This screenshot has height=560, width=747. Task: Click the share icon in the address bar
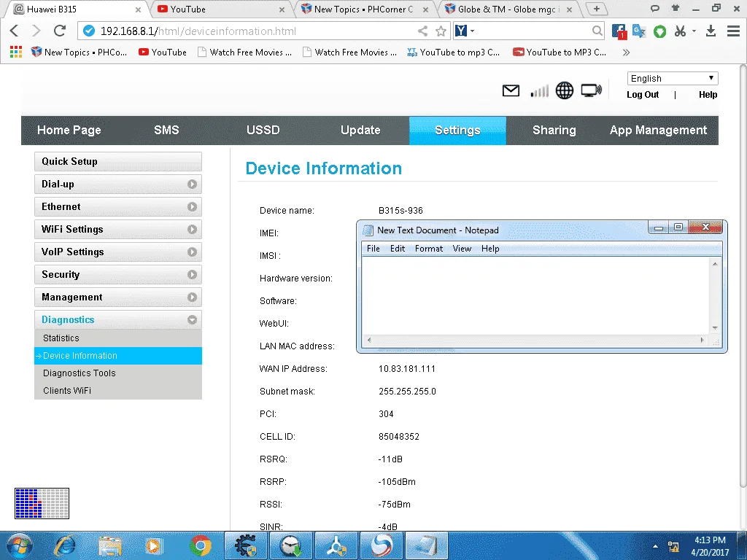pyautogui.click(x=422, y=31)
